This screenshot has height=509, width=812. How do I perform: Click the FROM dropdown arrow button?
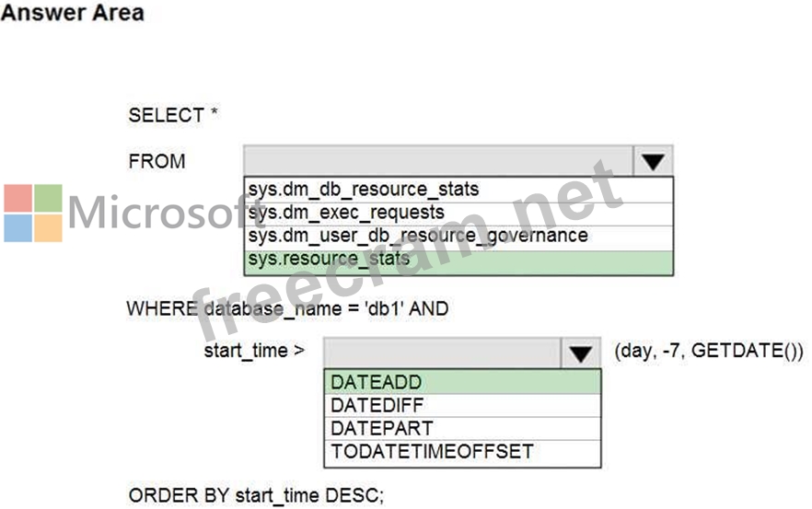coord(653,161)
